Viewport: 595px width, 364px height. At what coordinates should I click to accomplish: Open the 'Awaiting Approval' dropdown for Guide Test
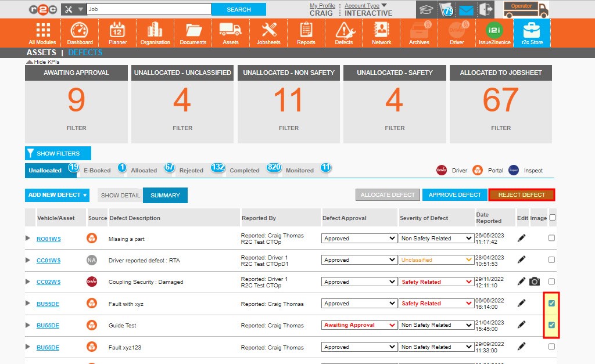pos(359,325)
